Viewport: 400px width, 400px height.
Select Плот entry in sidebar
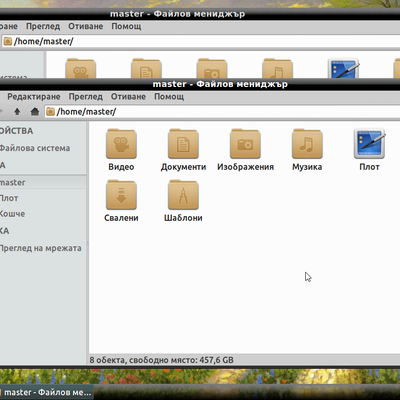[x=9, y=198]
